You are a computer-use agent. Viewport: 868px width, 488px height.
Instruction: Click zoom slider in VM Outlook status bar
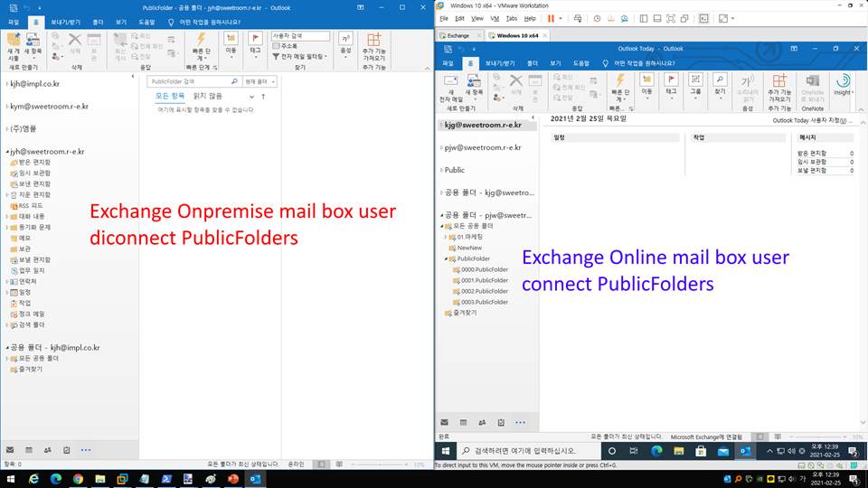[817, 436]
